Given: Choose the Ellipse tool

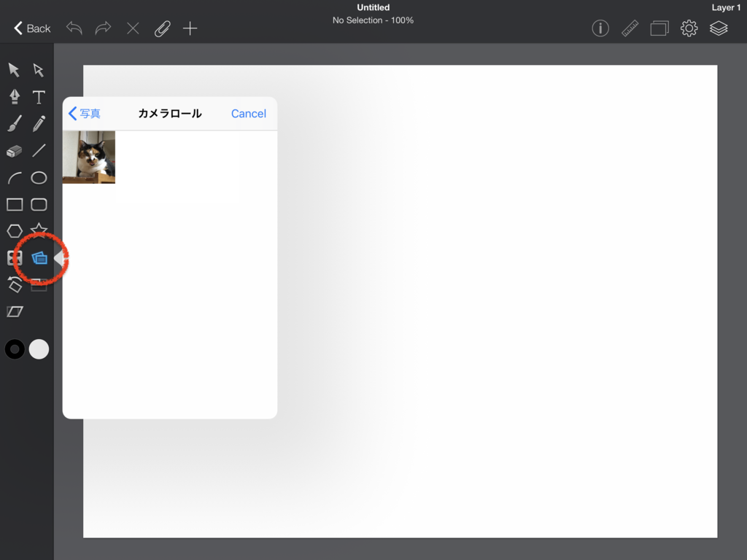Looking at the screenshot, I should [x=39, y=178].
